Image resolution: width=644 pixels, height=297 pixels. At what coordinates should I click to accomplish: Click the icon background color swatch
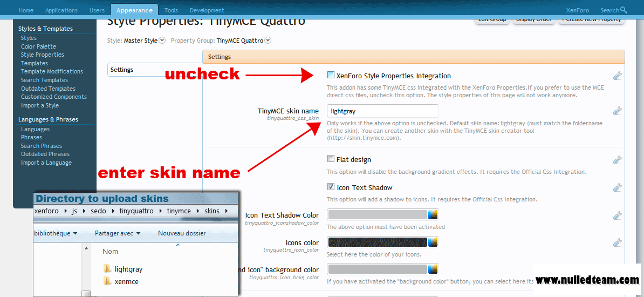coord(378,269)
